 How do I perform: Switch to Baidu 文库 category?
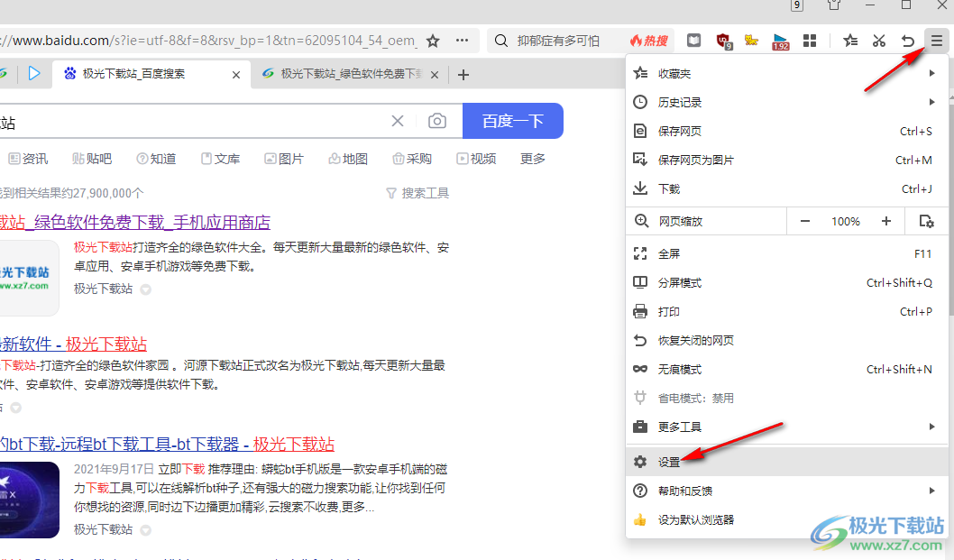tap(220, 159)
